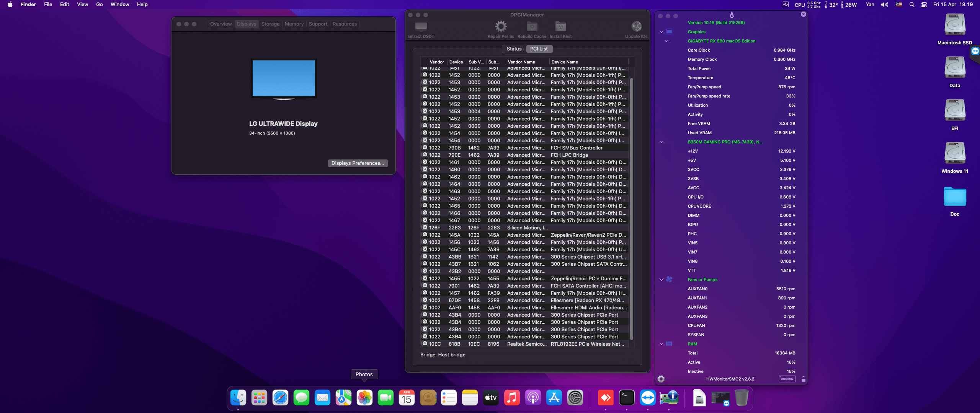
Task: Select the Doc folder on the desktop
Action: (x=955, y=201)
